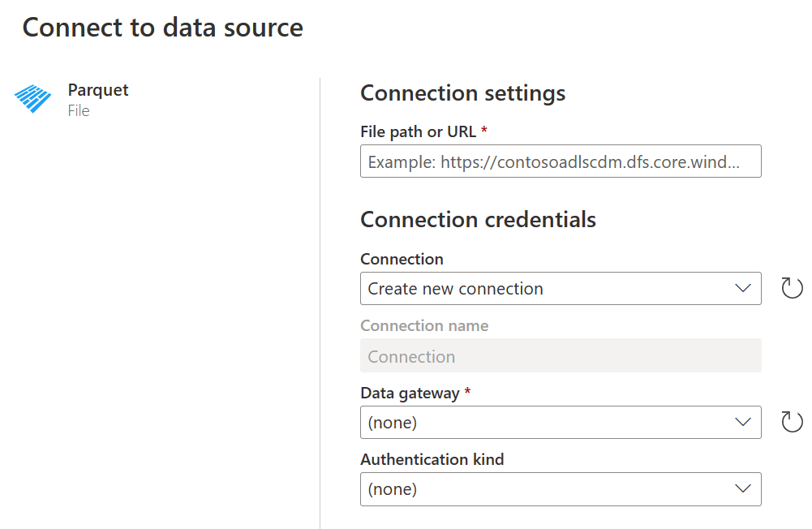Click the 'Connect to data source' title
This screenshot has height=529, width=812.
coord(162,28)
